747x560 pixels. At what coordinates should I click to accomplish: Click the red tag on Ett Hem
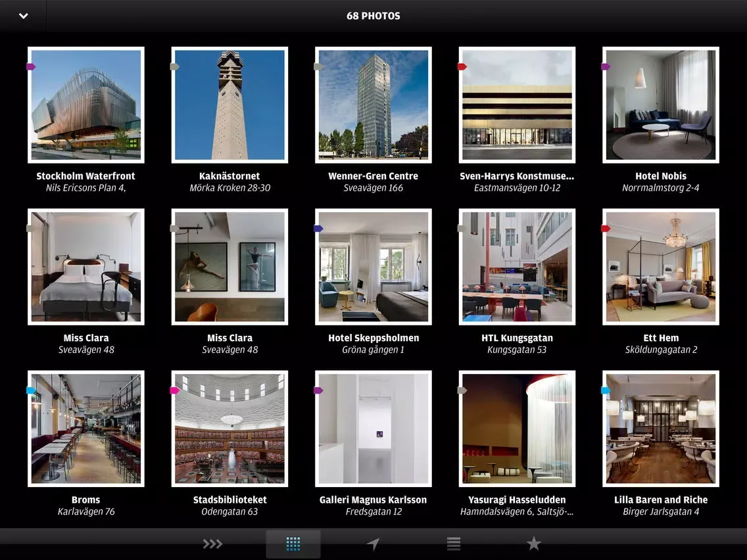606,229
